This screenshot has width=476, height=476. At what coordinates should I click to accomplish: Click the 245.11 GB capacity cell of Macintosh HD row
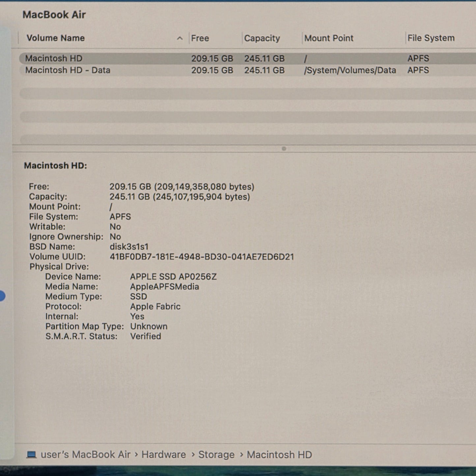264,59
